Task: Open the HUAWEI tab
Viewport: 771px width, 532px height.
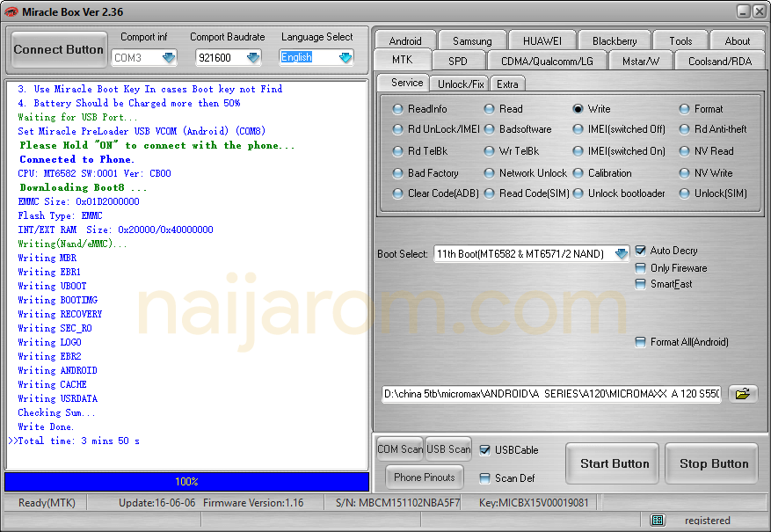Action: coord(542,40)
